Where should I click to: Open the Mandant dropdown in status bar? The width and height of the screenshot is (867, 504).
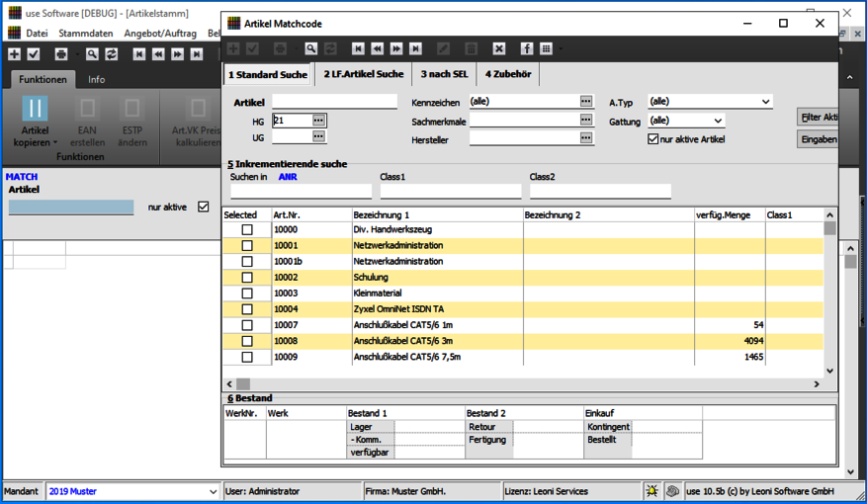[213, 491]
